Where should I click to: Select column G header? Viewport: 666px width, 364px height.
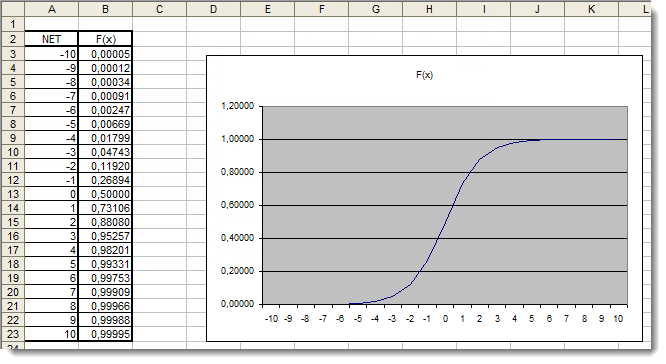coord(375,9)
